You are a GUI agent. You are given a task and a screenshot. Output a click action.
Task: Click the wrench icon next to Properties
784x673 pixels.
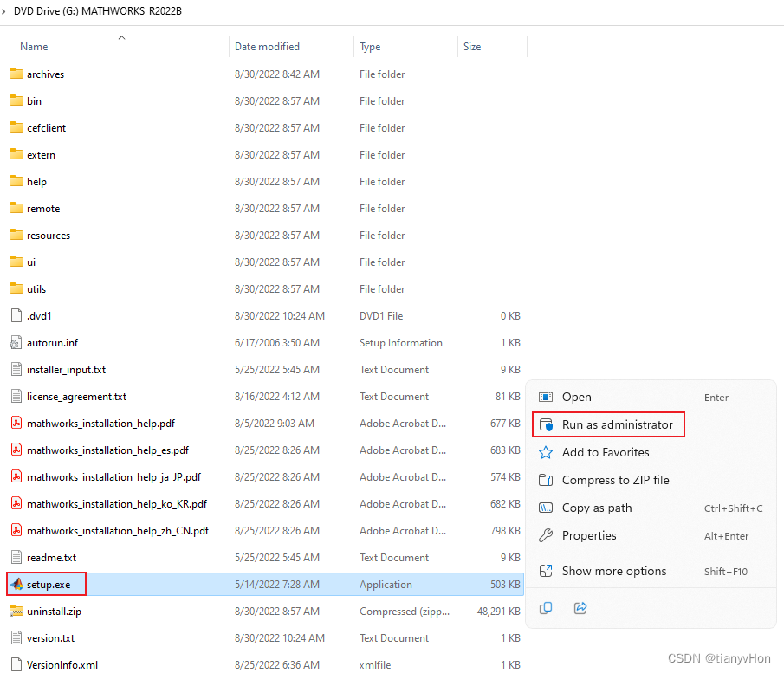[x=546, y=535]
